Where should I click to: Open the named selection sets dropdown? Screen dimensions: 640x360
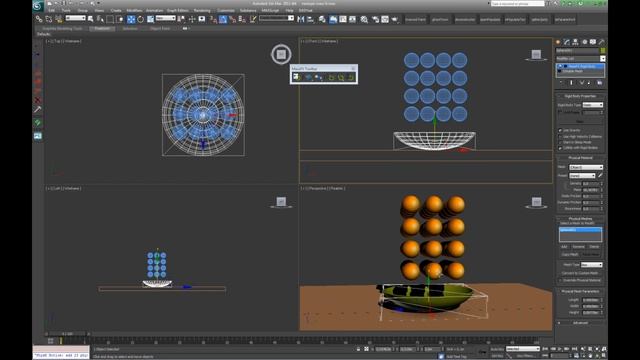click(276, 18)
